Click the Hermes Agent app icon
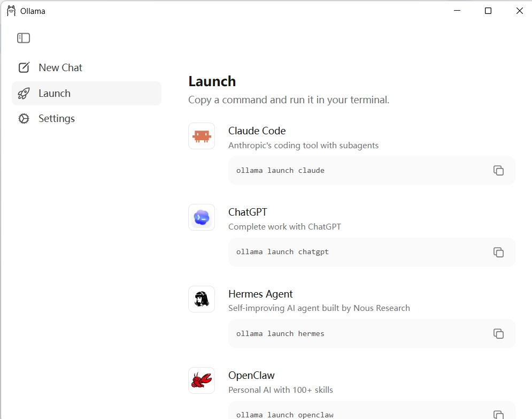532x419 pixels. point(202,299)
